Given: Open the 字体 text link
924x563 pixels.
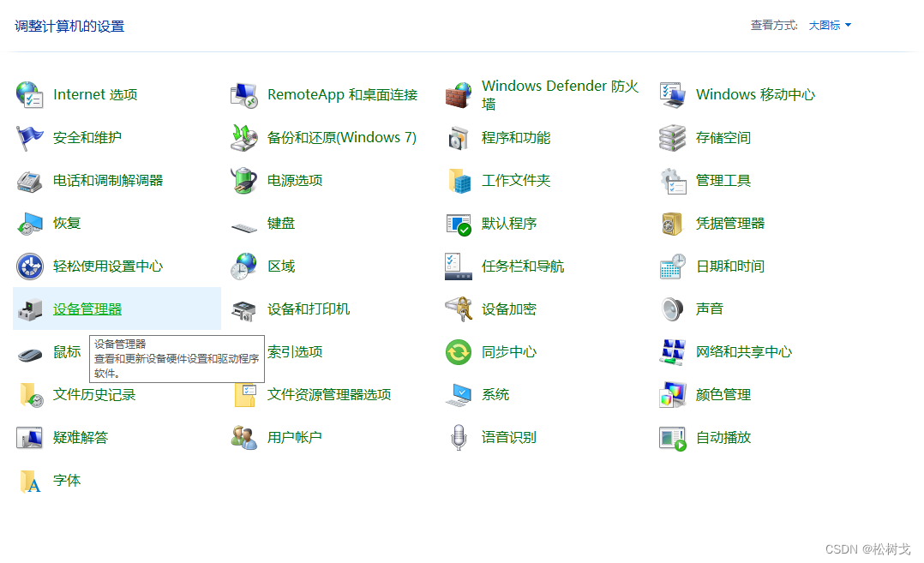Looking at the screenshot, I should (x=67, y=481).
